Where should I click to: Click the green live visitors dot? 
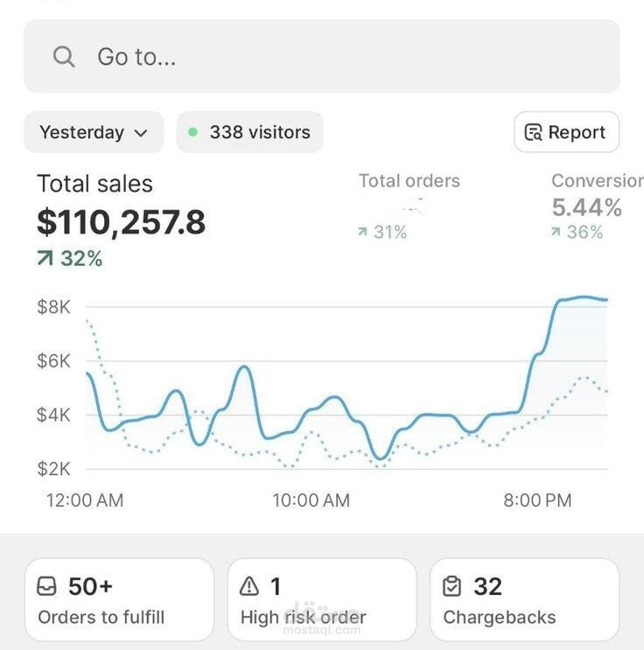point(192,132)
